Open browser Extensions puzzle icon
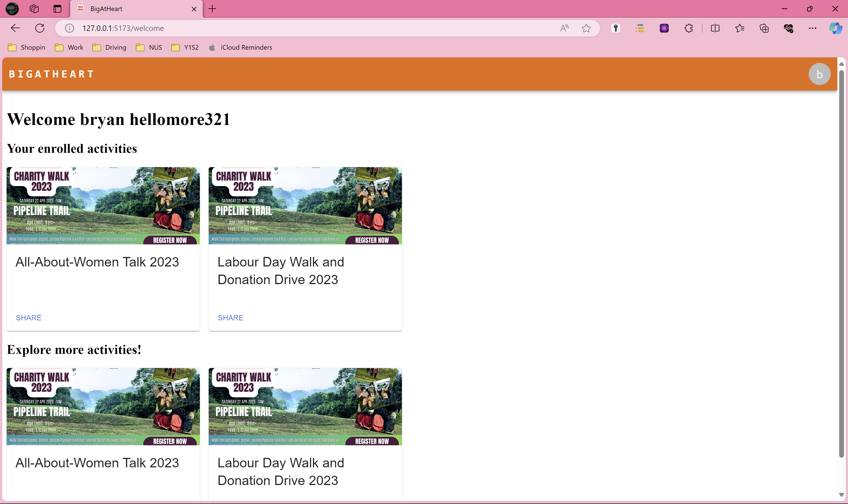 pyautogui.click(x=689, y=28)
